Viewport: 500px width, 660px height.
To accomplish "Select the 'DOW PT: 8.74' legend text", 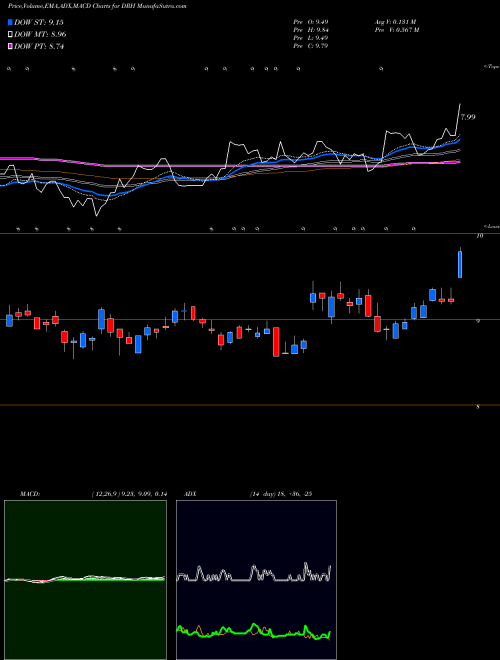I will 39,46.
